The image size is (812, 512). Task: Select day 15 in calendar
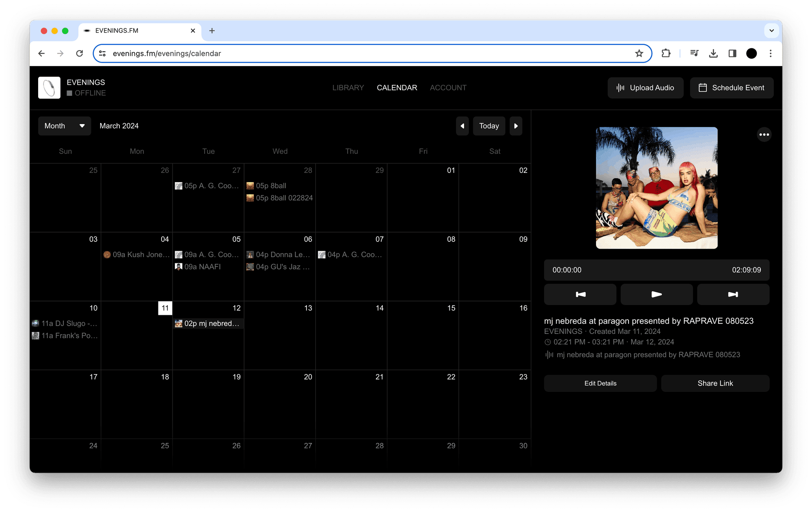click(x=451, y=308)
